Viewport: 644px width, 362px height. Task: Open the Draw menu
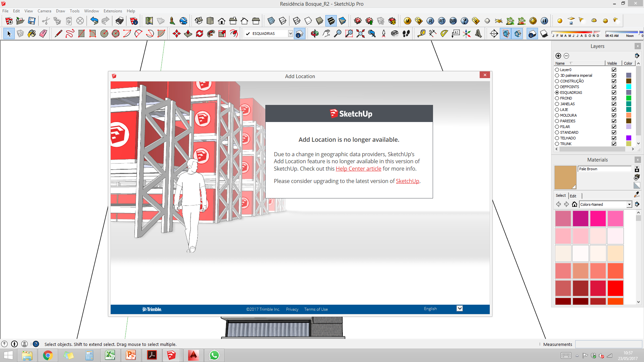click(60, 11)
